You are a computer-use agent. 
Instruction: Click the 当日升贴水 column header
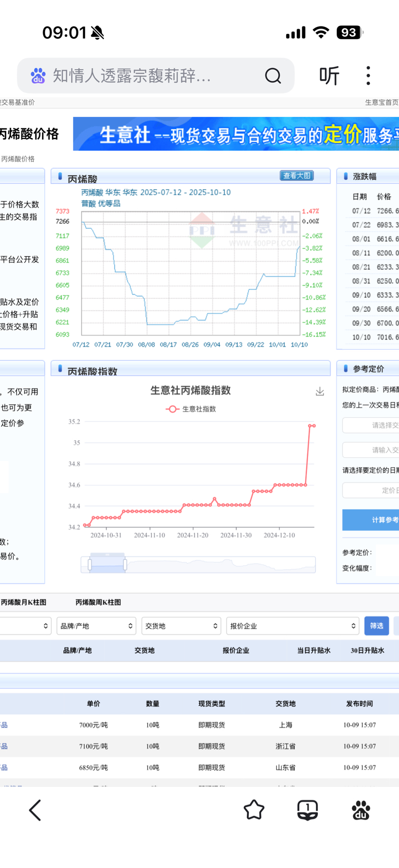(x=314, y=650)
